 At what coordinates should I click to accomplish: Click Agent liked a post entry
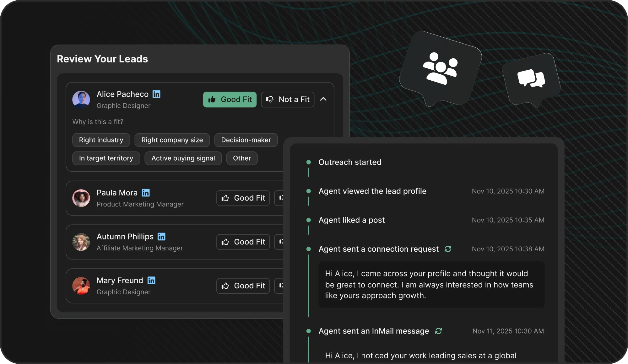click(352, 220)
